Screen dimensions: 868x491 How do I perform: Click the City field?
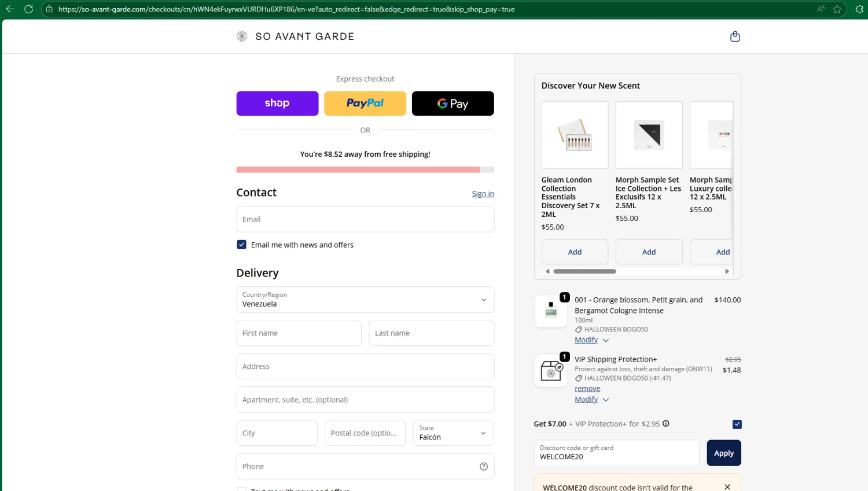(x=277, y=433)
